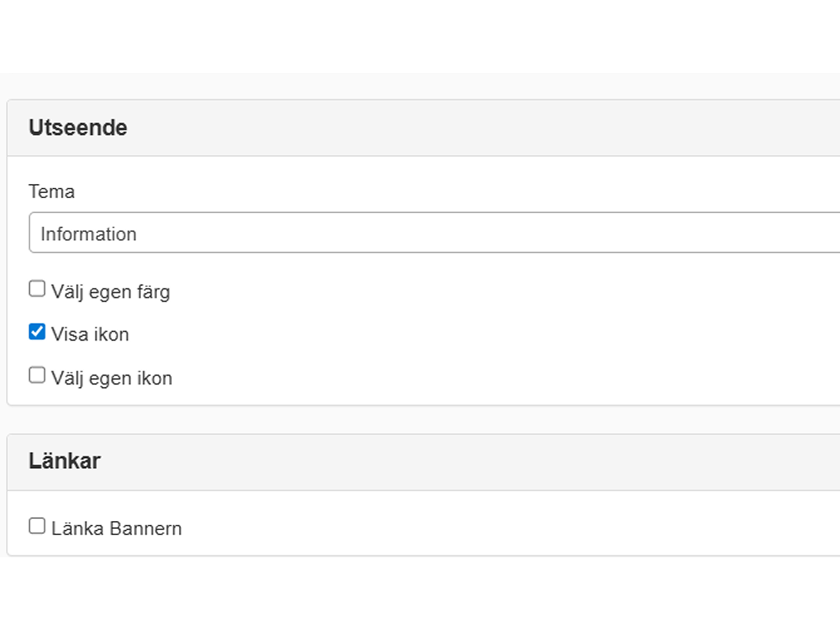Click the "Utseende" panel heading

(x=78, y=128)
